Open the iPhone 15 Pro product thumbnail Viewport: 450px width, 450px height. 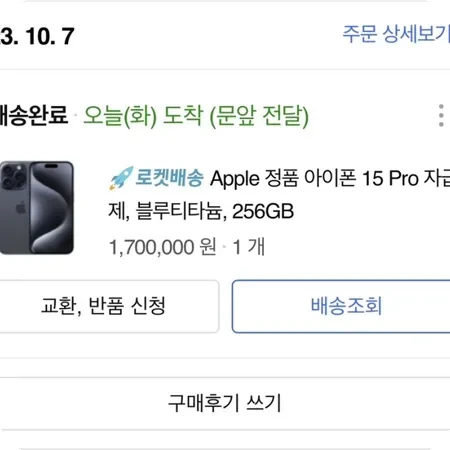click(x=37, y=208)
